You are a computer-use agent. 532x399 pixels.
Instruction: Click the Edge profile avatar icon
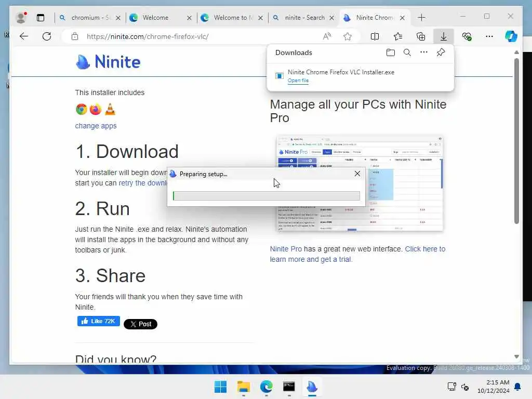tap(21, 17)
